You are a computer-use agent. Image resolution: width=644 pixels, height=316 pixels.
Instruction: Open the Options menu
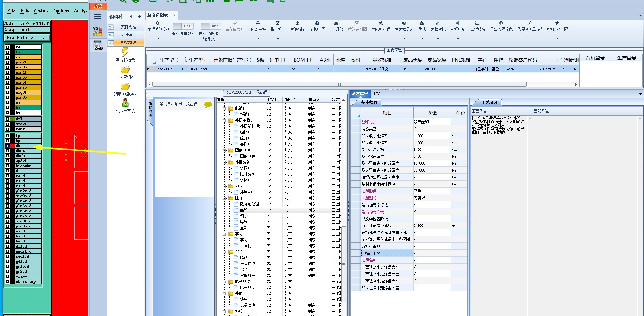tap(61, 11)
